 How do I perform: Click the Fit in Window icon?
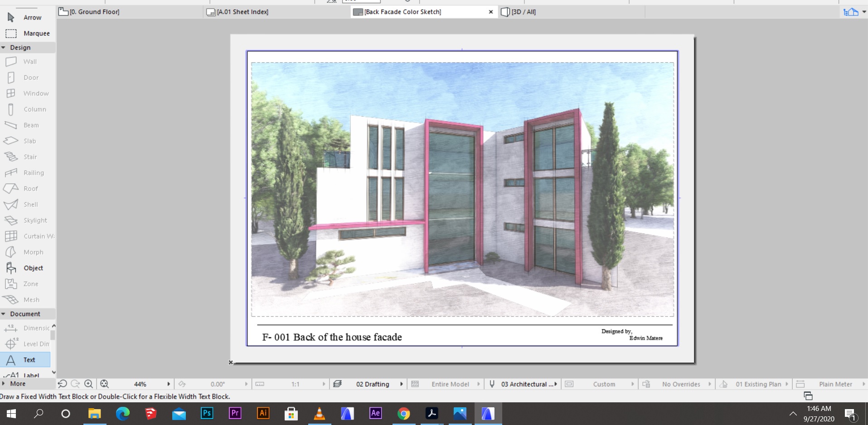point(104,384)
